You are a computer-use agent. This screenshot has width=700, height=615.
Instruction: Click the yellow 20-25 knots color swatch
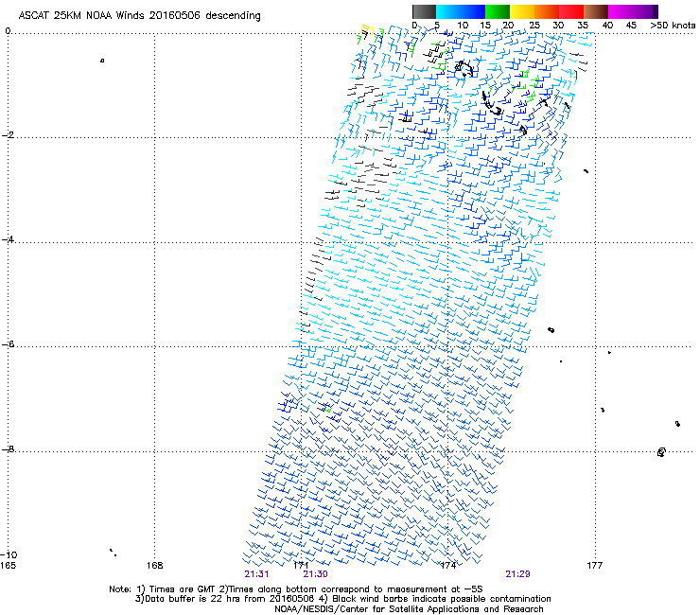[522, 11]
